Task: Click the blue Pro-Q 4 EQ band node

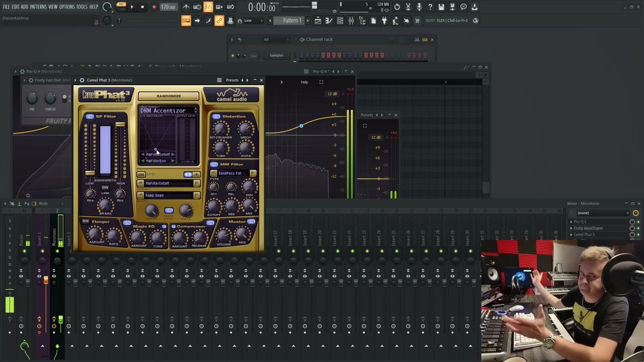Action: pos(301,126)
